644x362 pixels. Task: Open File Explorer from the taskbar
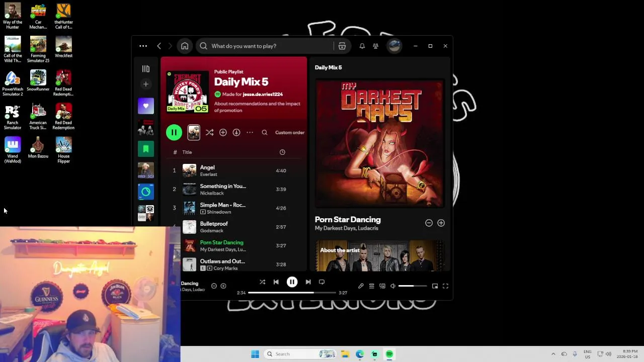pos(345,354)
